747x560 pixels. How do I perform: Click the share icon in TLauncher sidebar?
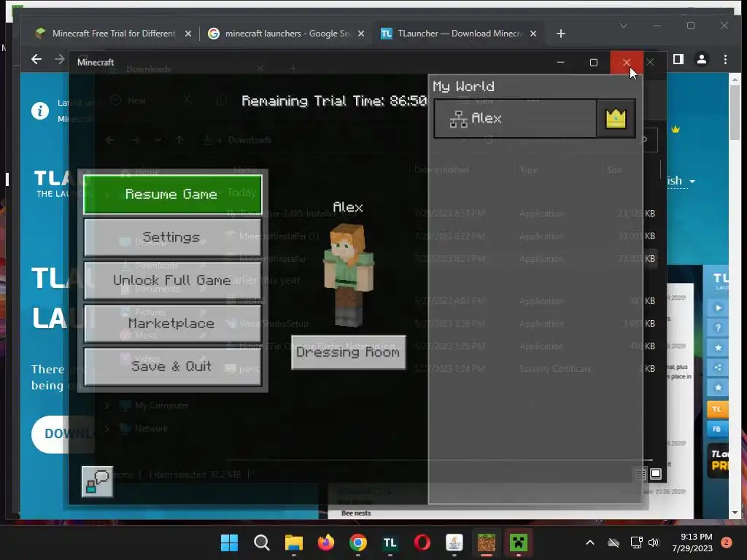coord(718,367)
